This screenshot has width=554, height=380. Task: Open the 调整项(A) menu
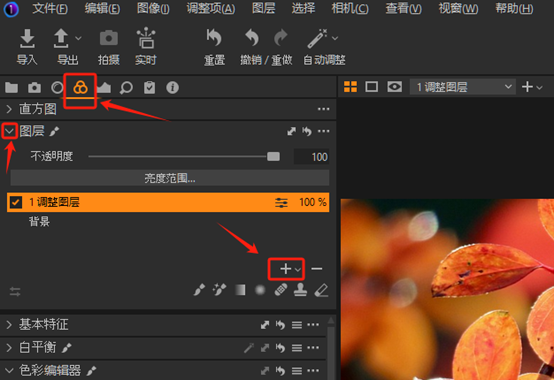[x=211, y=8]
